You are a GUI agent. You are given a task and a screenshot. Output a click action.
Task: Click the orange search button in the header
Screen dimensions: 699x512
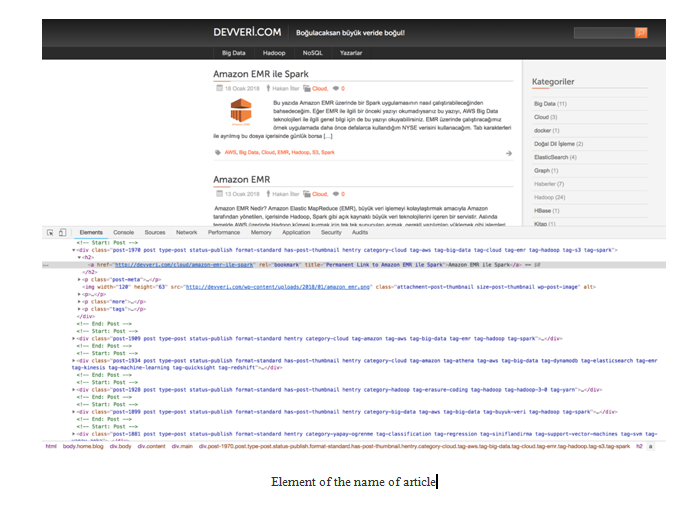641,33
